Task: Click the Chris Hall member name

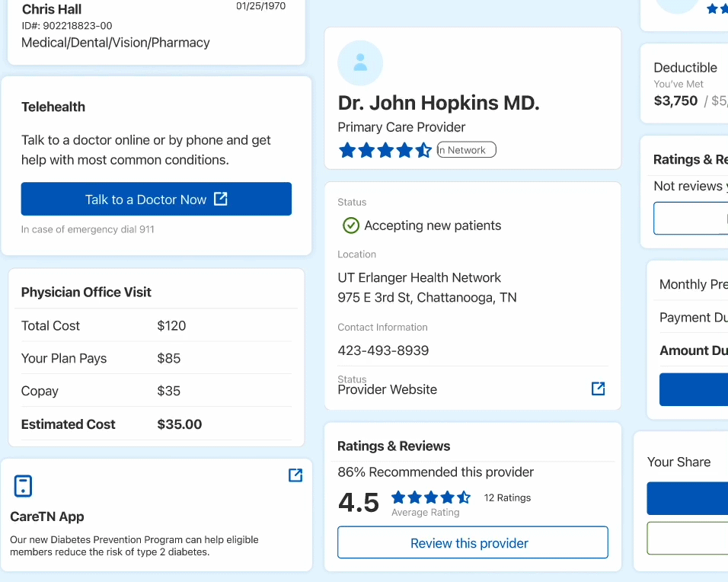Action: pos(52,10)
